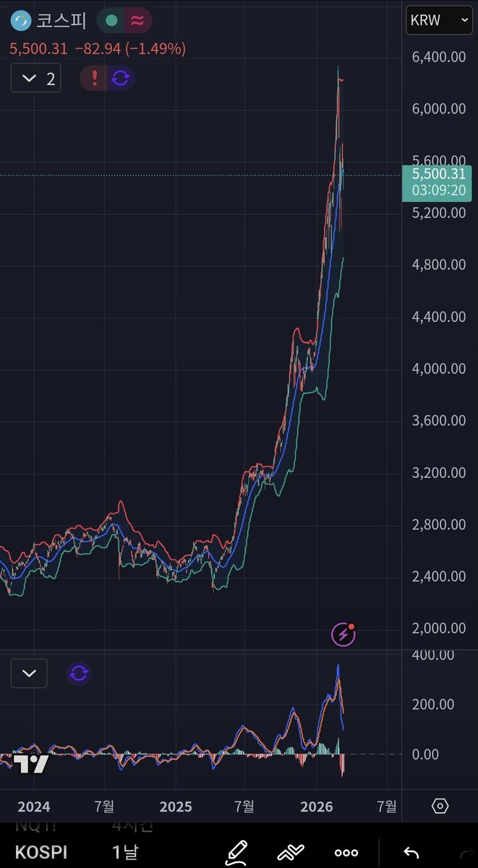
Task: Click the 200.00 indicator scale label
Action: [432, 705]
